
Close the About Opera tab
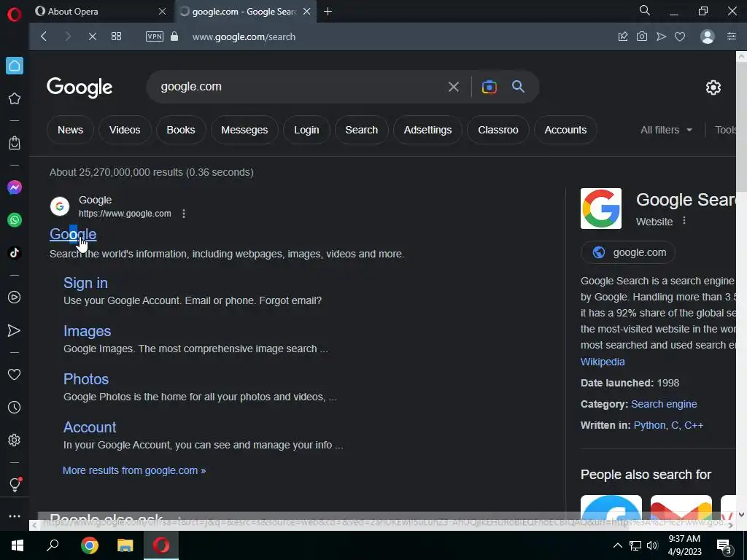(163, 12)
